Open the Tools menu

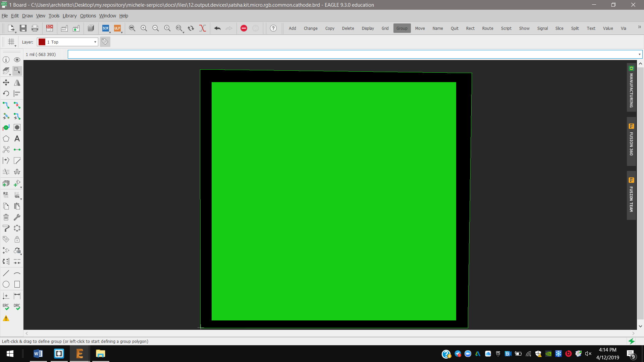[x=54, y=16]
